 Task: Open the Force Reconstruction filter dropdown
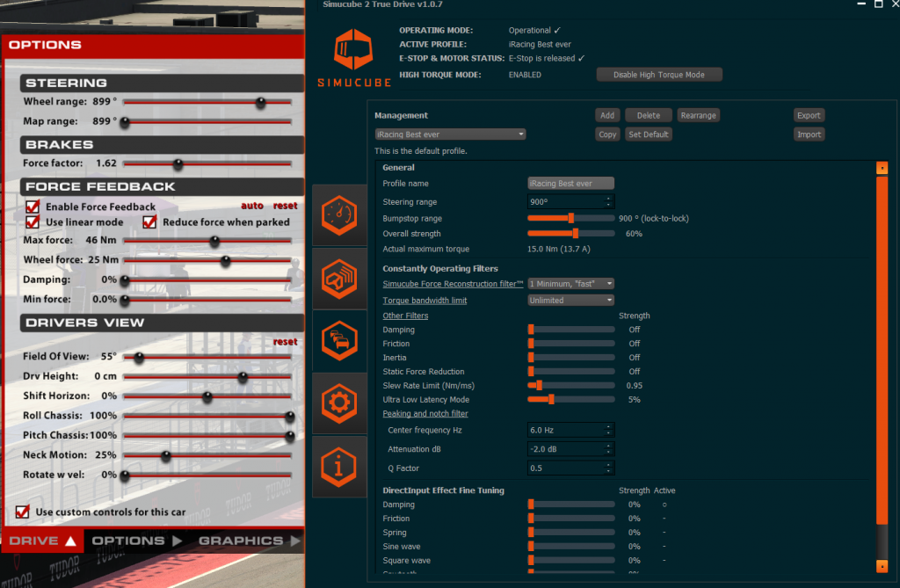pyautogui.click(x=570, y=284)
